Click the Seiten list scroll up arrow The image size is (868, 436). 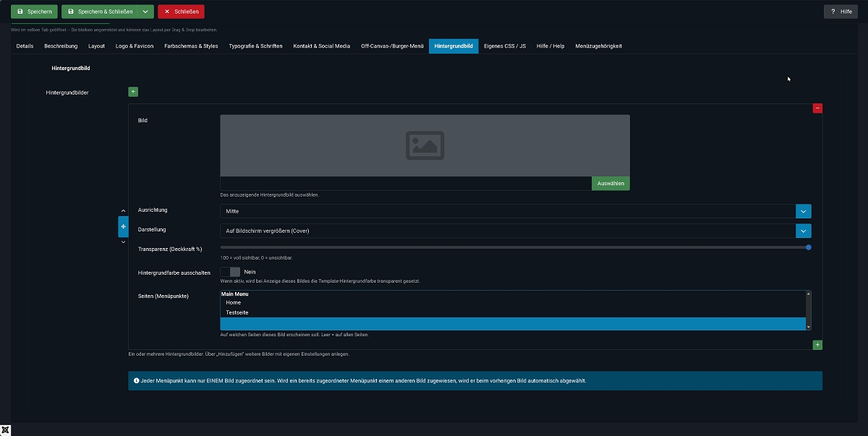pos(808,294)
